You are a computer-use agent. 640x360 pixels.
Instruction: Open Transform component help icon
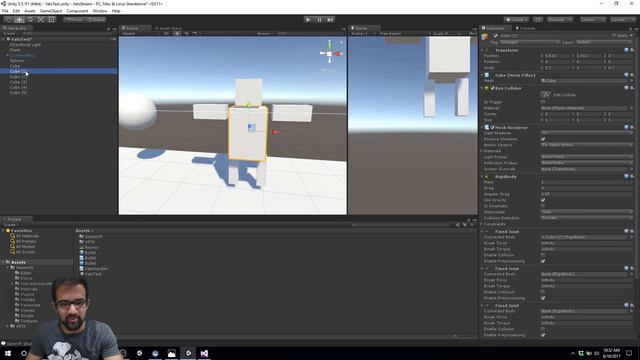[627, 50]
